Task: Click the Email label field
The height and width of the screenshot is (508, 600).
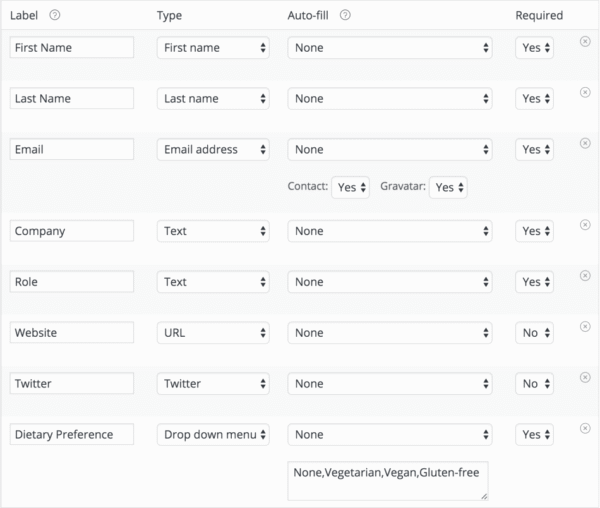Action: [x=72, y=149]
